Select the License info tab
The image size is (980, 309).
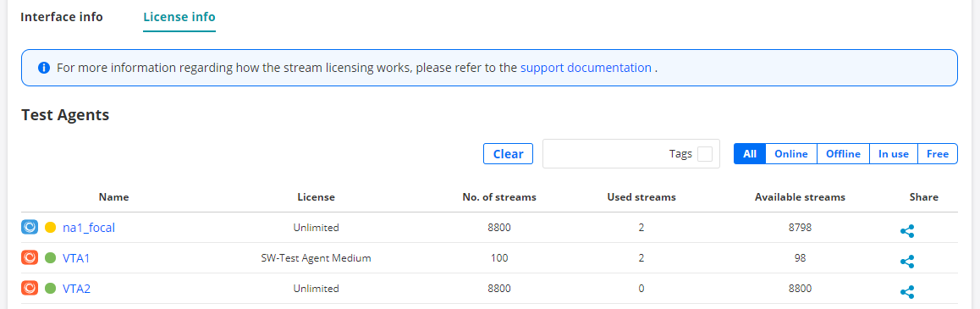pos(179,17)
